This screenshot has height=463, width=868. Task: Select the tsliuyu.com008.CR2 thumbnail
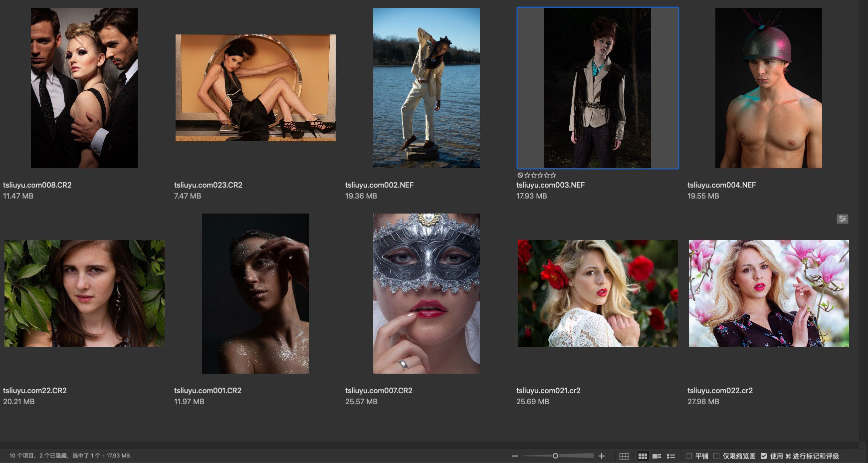pos(84,88)
